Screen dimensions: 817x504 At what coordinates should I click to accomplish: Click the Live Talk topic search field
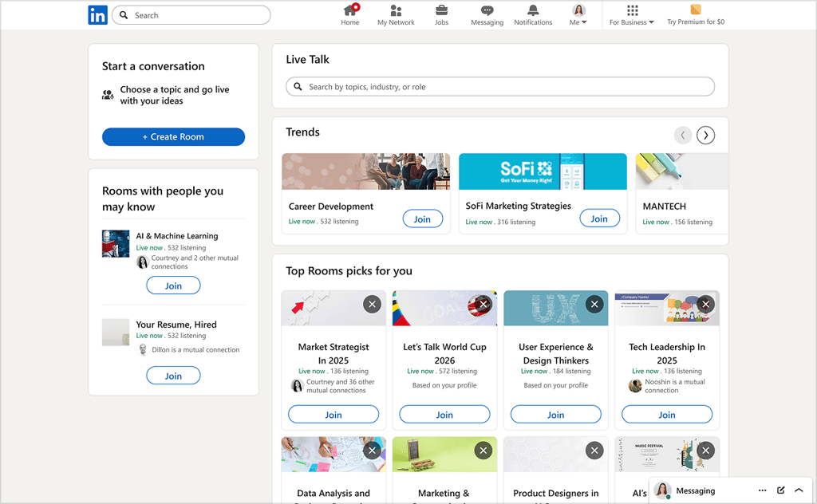point(500,86)
